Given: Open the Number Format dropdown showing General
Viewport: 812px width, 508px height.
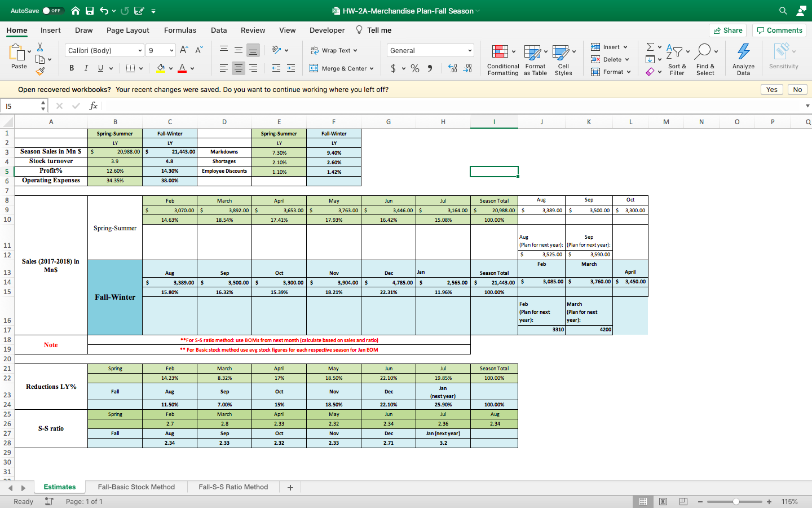Looking at the screenshot, I should pos(430,50).
